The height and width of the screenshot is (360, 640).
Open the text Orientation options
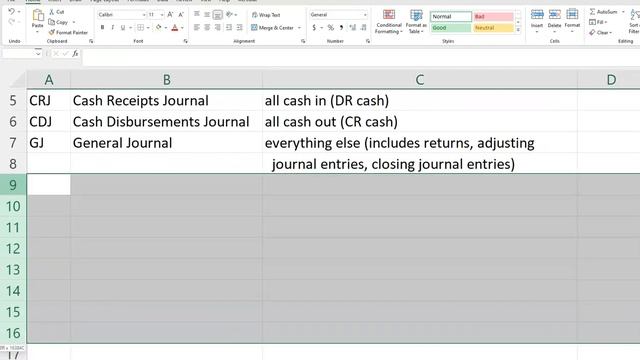(x=230, y=15)
